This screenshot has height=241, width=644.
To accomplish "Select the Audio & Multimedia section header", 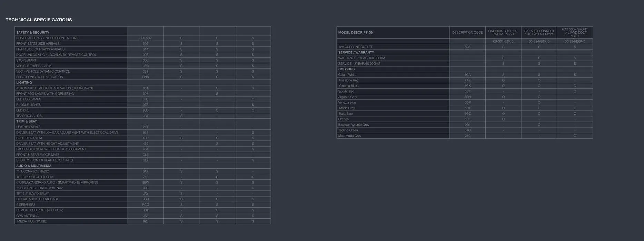I will 34,166.
